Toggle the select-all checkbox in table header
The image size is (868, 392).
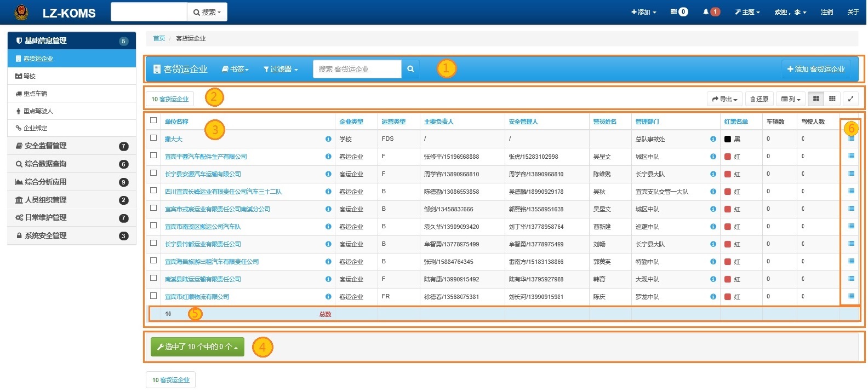click(x=153, y=120)
